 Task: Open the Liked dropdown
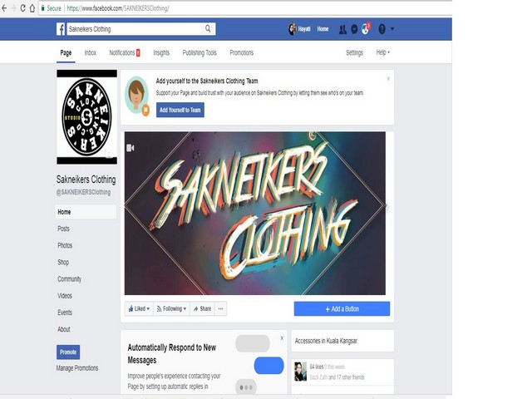[139, 308]
